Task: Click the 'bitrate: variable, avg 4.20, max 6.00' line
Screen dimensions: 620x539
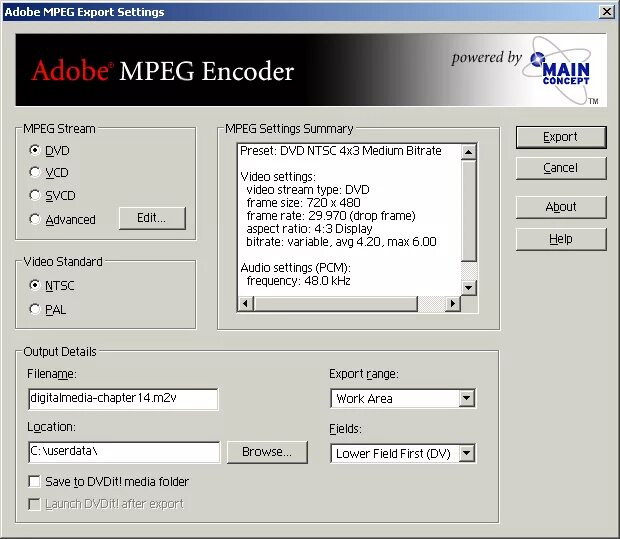Action: [341, 242]
